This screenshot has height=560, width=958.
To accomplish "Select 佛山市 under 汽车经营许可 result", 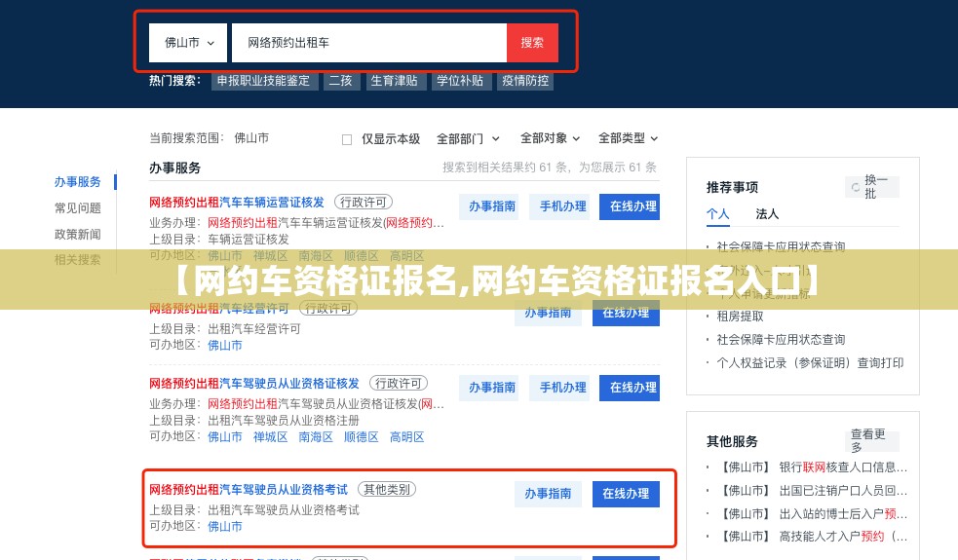I will (225, 345).
